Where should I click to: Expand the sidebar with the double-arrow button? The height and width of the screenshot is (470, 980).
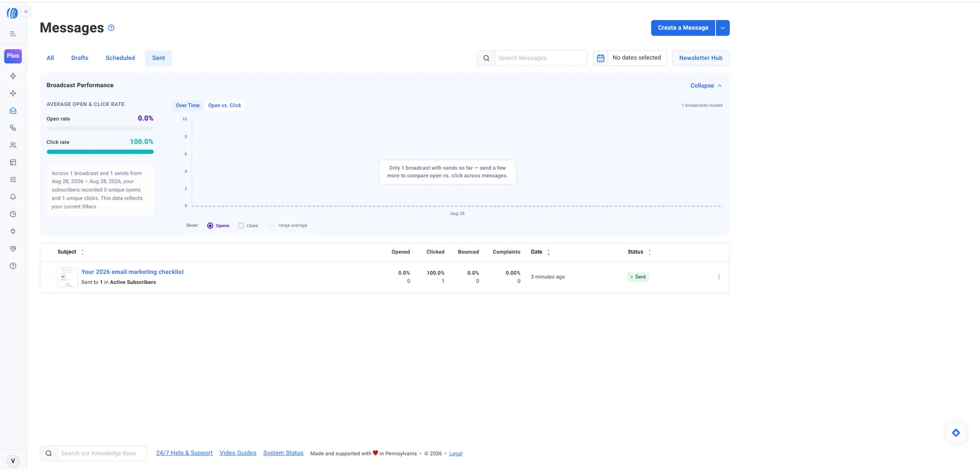click(26, 11)
